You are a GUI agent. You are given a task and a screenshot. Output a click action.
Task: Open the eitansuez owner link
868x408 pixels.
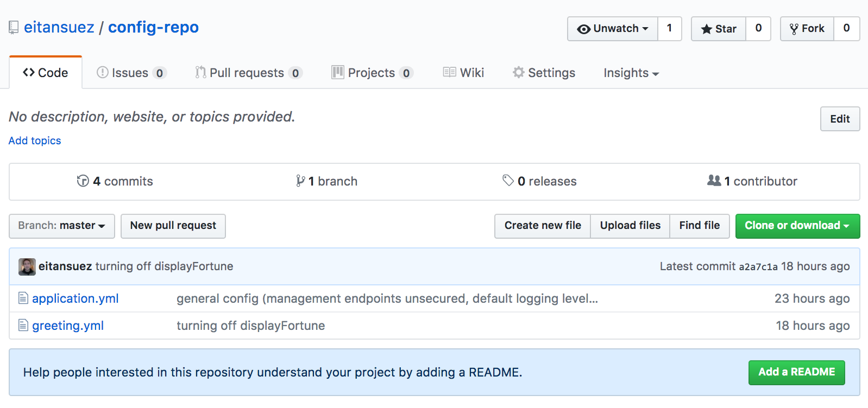coord(59,27)
